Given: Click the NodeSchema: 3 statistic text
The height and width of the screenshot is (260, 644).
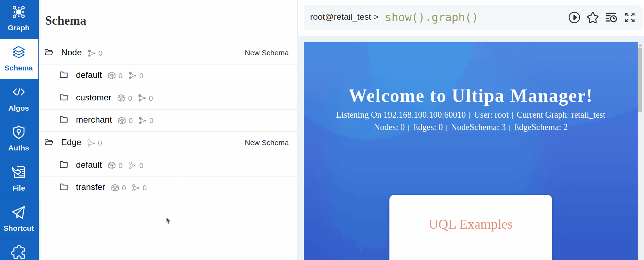Looking at the screenshot, I should (478, 127).
